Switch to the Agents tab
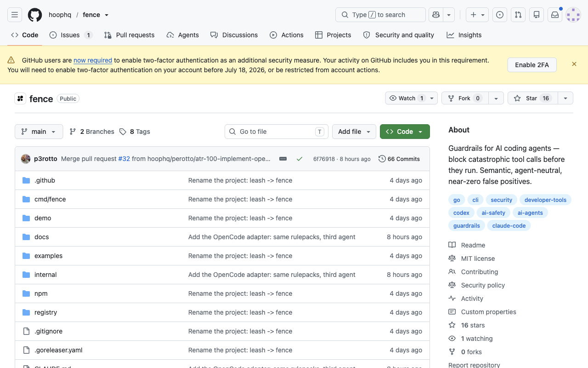This screenshot has height=368, width=588. (x=182, y=35)
